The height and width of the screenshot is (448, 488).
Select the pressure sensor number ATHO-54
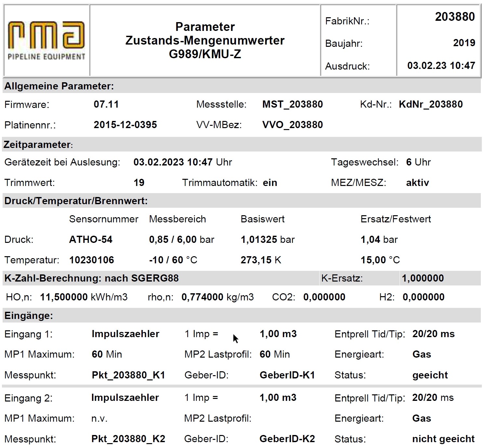(91, 240)
